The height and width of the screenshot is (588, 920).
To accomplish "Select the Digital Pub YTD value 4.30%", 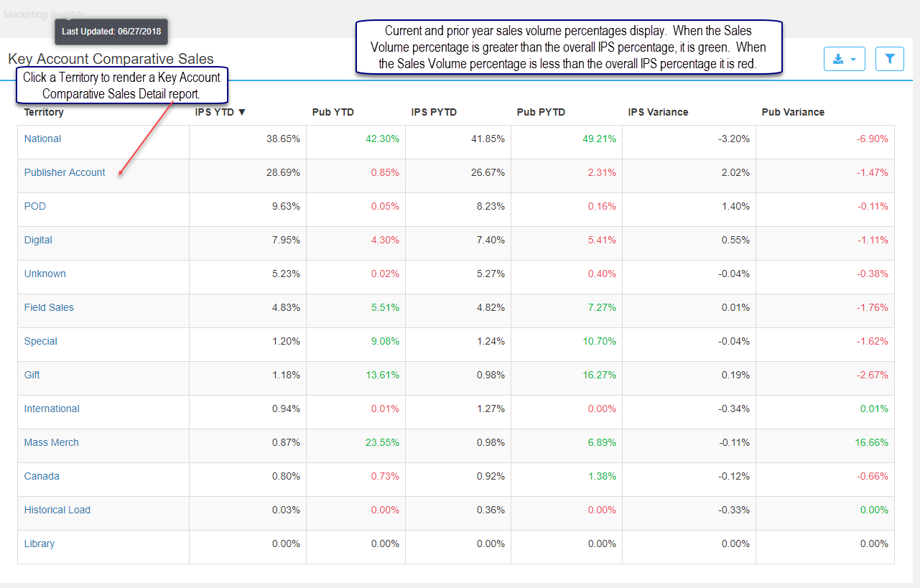I will pyautogui.click(x=385, y=240).
